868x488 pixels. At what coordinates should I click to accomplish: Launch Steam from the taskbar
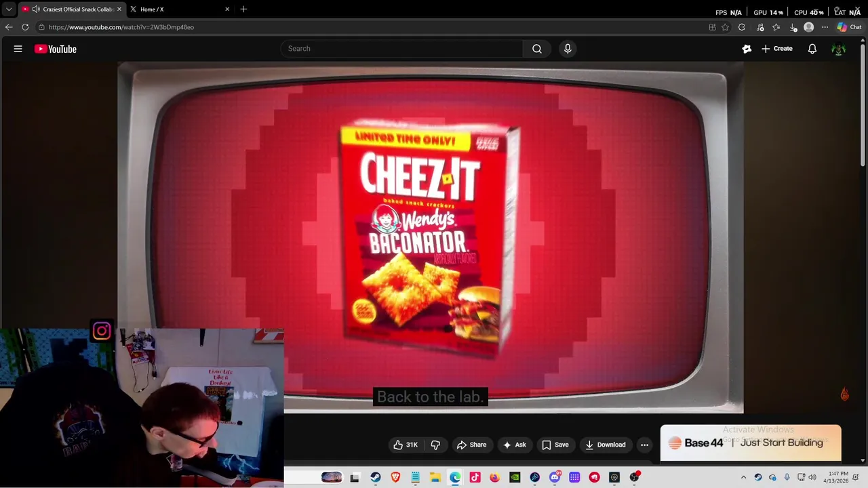pyautogui.click(x=376, y=477)
